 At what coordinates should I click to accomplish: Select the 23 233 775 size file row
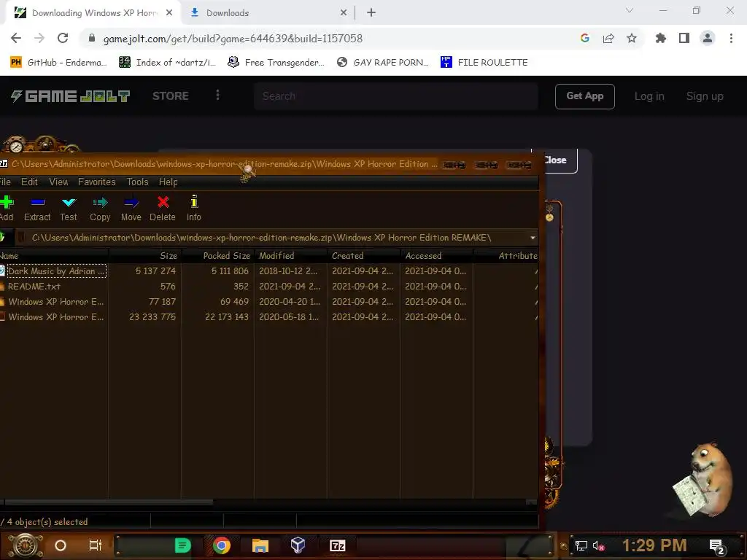point(269,316)
